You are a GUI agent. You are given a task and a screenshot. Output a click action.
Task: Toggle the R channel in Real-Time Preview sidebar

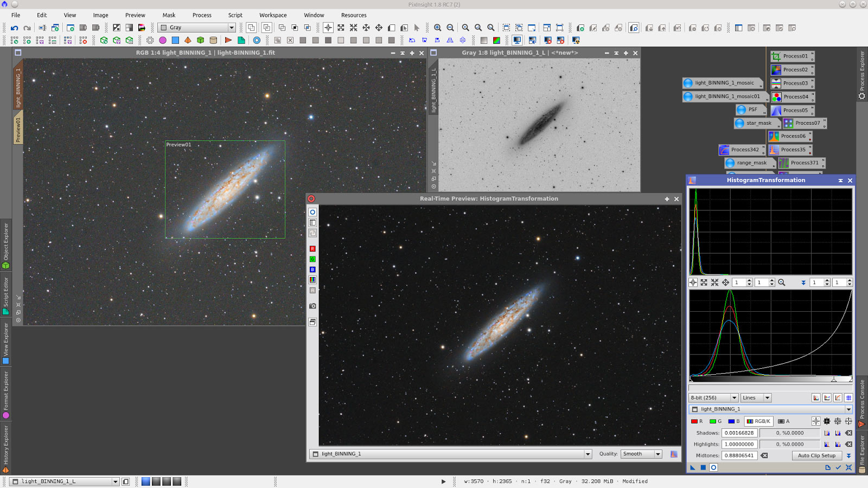pos(312,248)
